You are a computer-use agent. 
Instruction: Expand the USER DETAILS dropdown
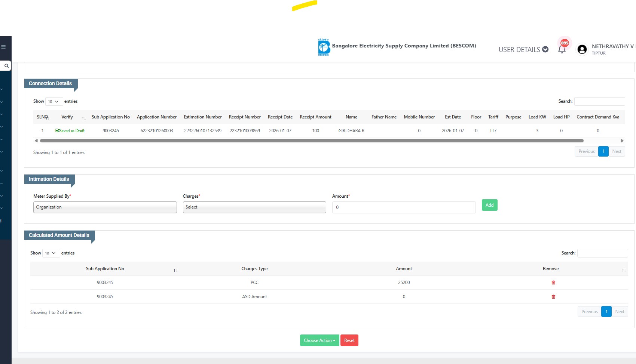(x=523, y=50)
